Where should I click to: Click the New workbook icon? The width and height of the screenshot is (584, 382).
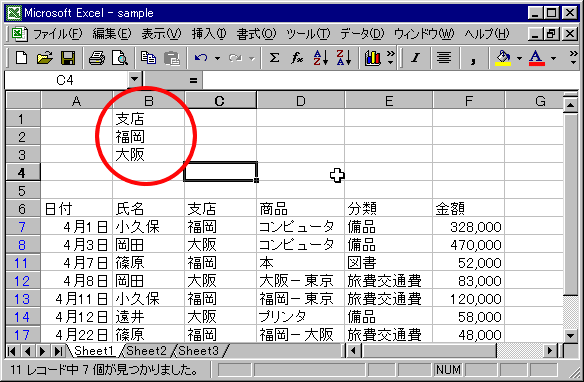click(21, 58)
